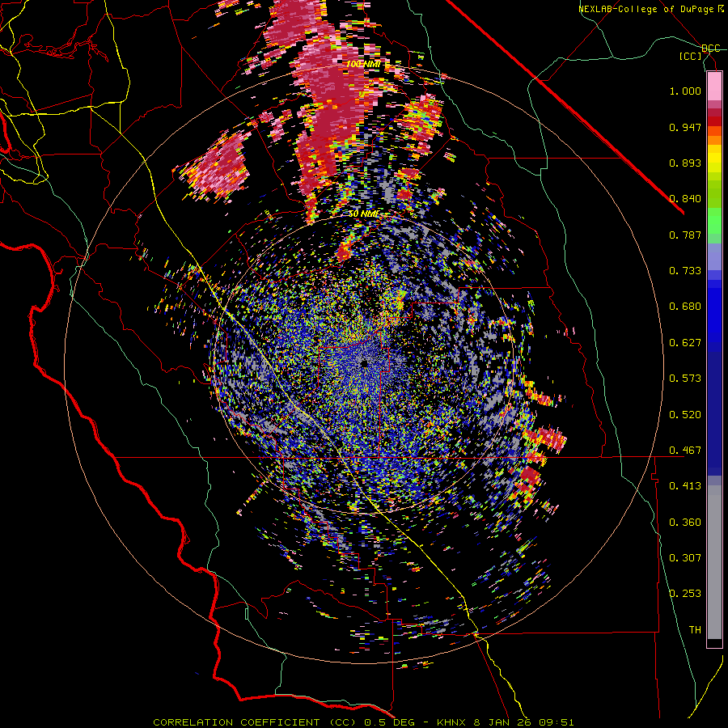The image size is (728, 728).
Task: Click the 0.733 color scale value
Action: 685,271
